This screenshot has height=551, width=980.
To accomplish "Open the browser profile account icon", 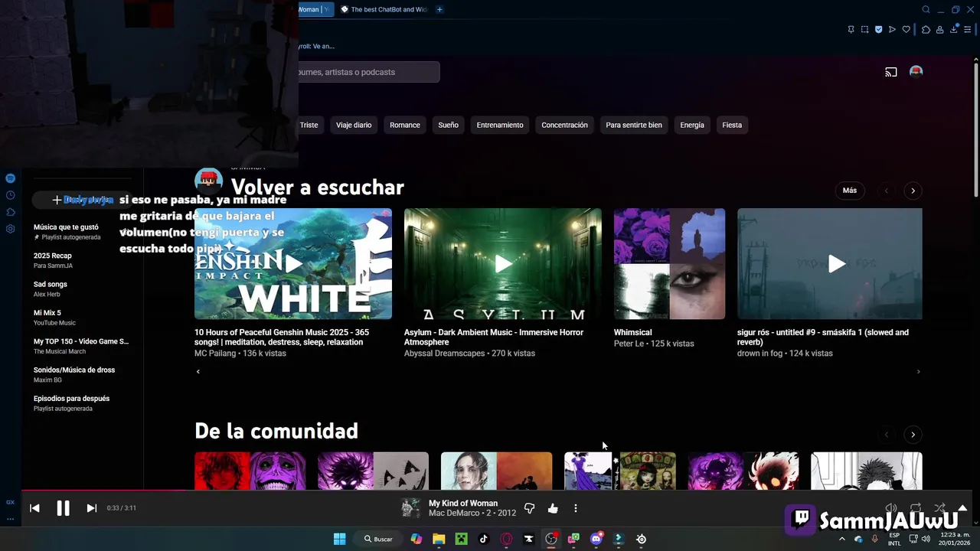I will [939, 29].
